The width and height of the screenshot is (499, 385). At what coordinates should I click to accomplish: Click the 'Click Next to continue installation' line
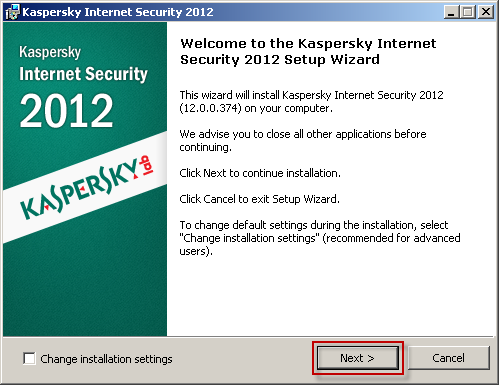pyautogui.click(x=260, y=173)
